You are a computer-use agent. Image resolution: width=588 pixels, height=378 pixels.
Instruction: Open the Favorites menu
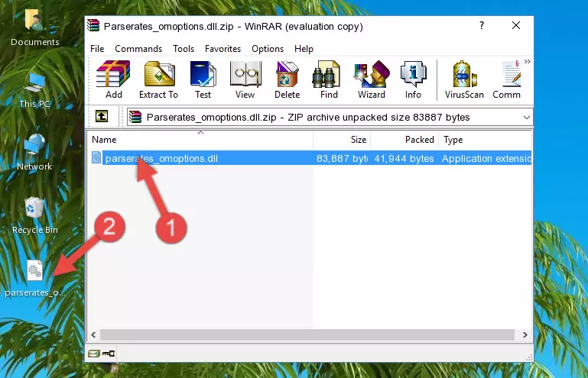(223, 49)
